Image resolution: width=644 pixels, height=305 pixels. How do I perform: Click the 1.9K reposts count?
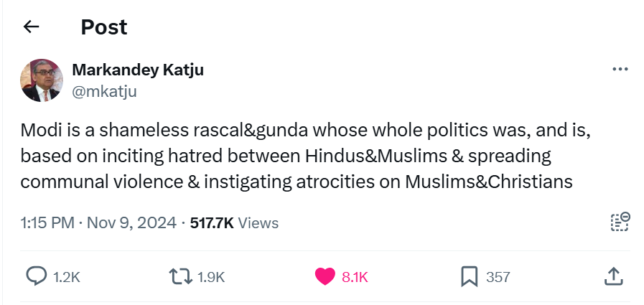tap(210, 277)
